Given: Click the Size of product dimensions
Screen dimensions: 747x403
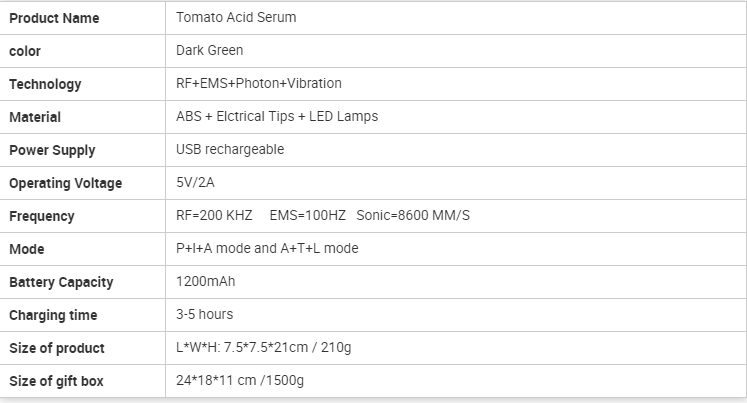Looking at the screenshot, I should click(x=263, y=347).
